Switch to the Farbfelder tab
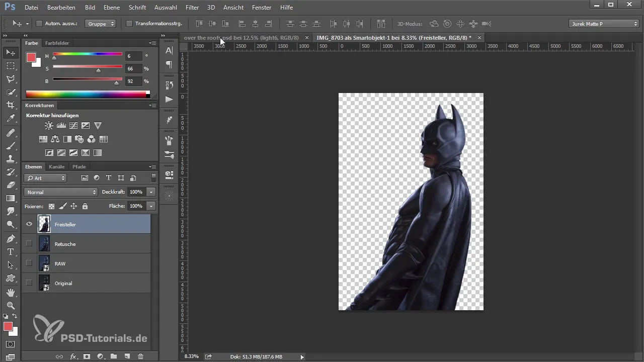This screenshot has height=362, width=644. click(57, 43)
